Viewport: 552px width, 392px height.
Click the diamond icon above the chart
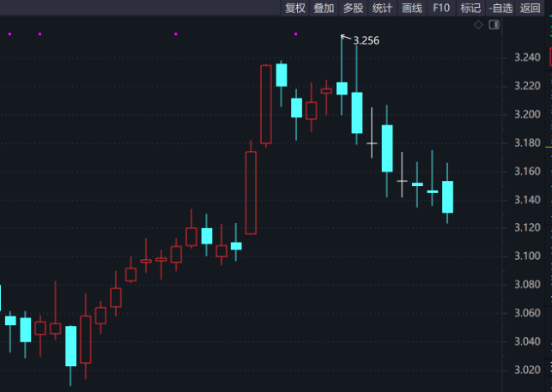point(478,25)
